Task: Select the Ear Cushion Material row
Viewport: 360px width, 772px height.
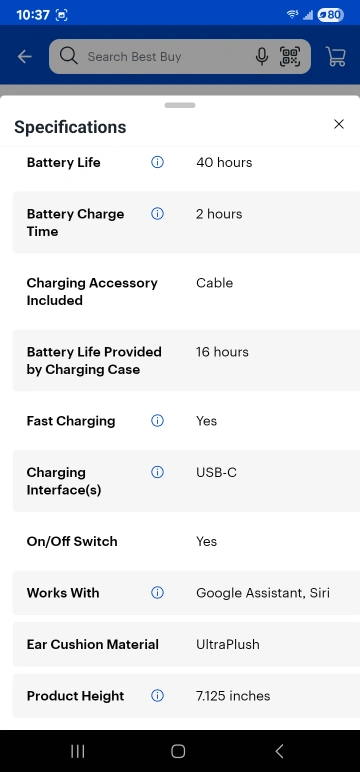Action: pos(186,644)
